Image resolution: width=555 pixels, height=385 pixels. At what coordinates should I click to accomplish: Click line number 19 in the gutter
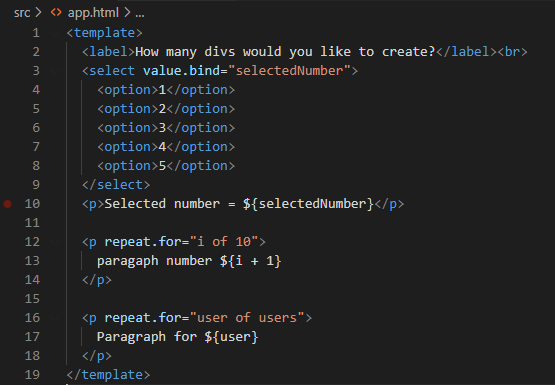tap(32, 375)
